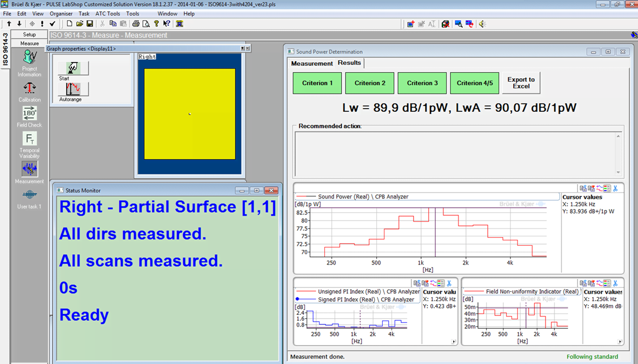The height and width of the screenshot is (364, 638).
Task: Open the Field Check task
Action: (29, 114)
